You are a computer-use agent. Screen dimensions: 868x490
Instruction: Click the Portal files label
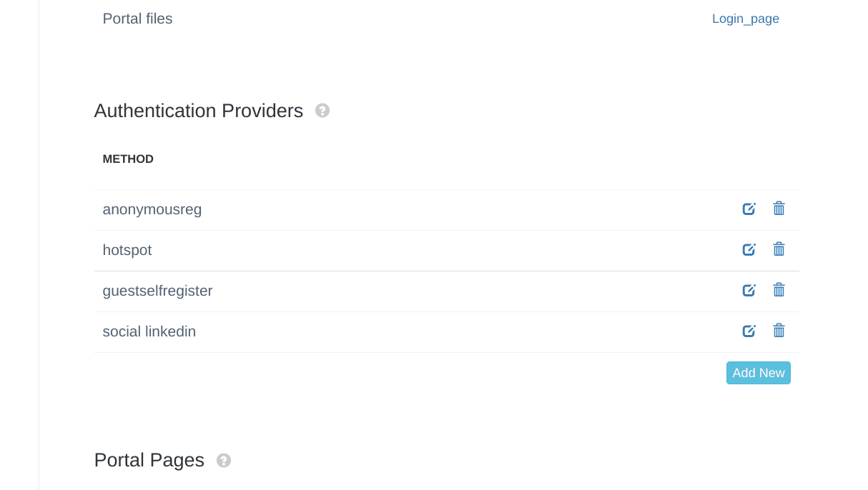pyautogui.click(x=137, y=19)
